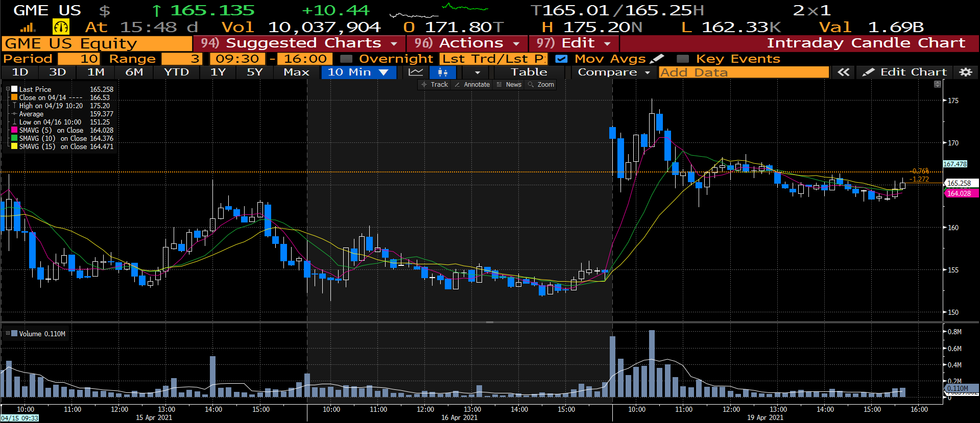The height and width of the screenshot is (423, 980).
Task: Click the pencil icon next to Mov Avgs
Action: [657, 59]
